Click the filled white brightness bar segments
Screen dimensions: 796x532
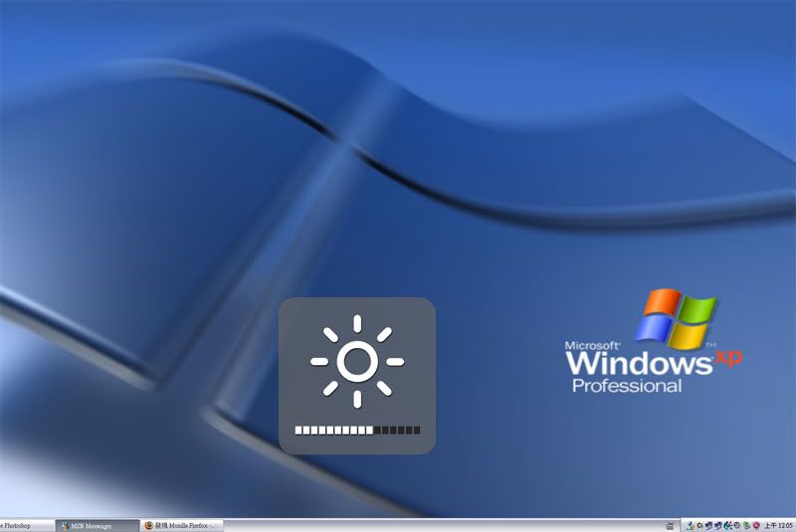333,431
